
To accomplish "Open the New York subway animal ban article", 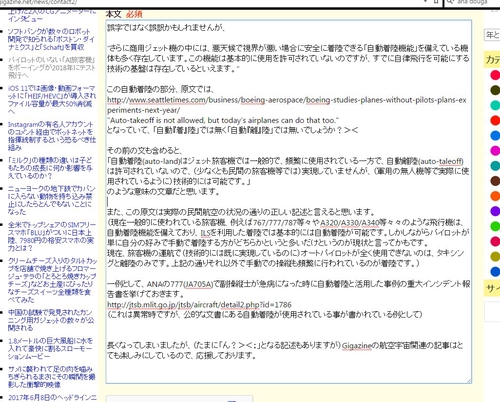I will (52, 200).
